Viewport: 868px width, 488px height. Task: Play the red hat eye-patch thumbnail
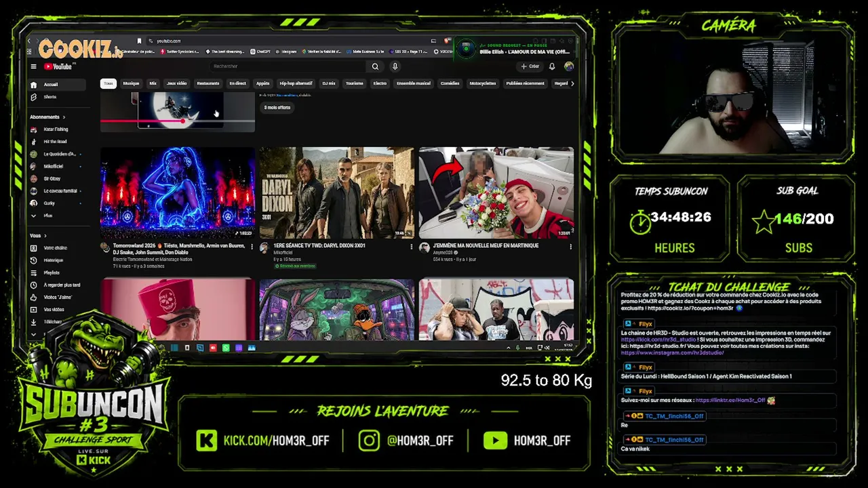(x=178, y=309)
